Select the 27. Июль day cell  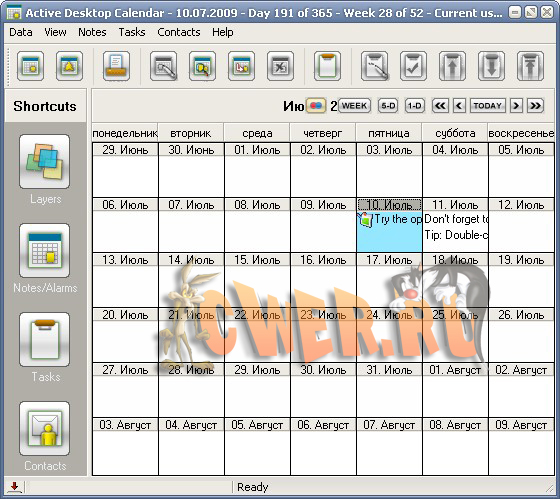click(125, 390)
